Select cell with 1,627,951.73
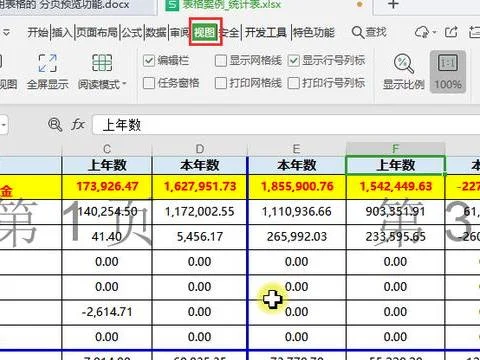 point(200,186)
